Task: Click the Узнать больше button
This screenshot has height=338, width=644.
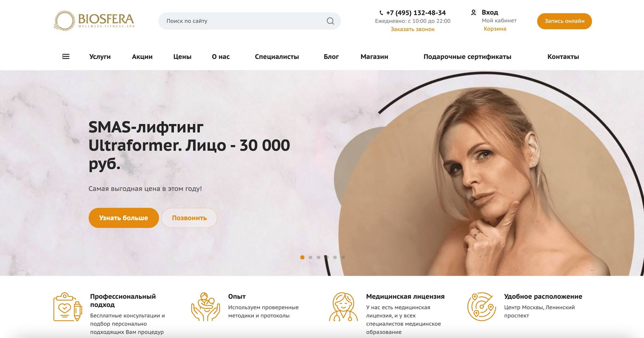Action: tap(124, 218)
